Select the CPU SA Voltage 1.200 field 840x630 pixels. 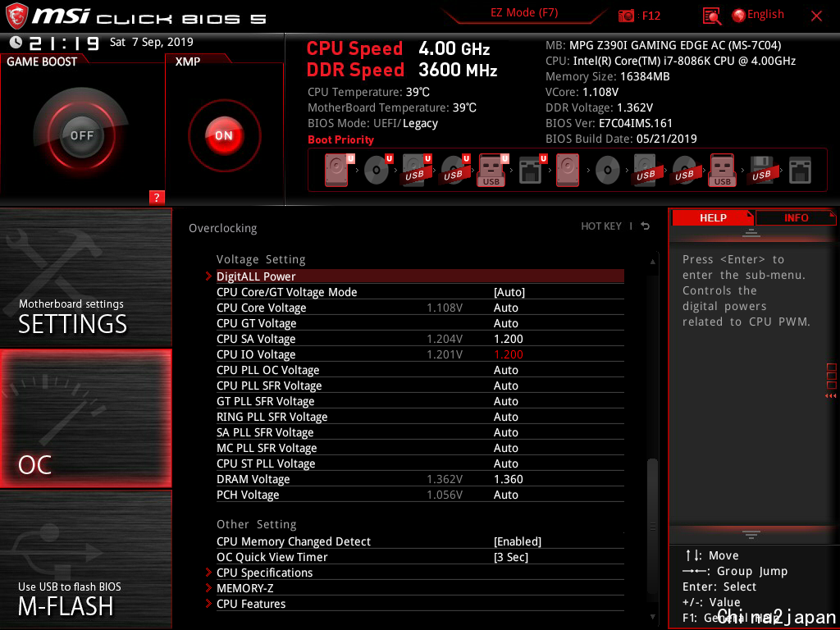click(509, 339)
